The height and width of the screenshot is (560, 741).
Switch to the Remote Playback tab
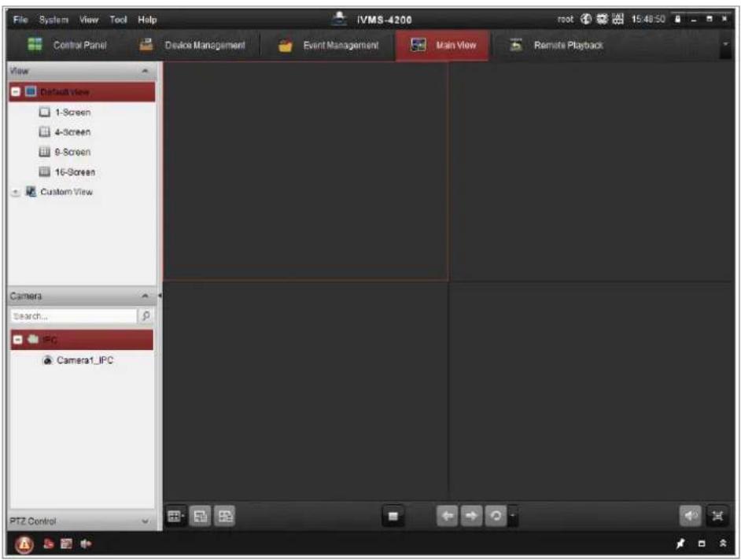pos(557,46)
